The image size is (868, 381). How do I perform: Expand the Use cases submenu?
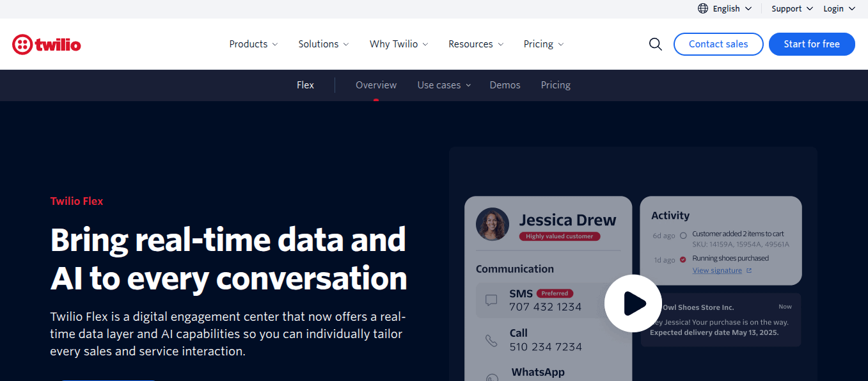point(444,85)
